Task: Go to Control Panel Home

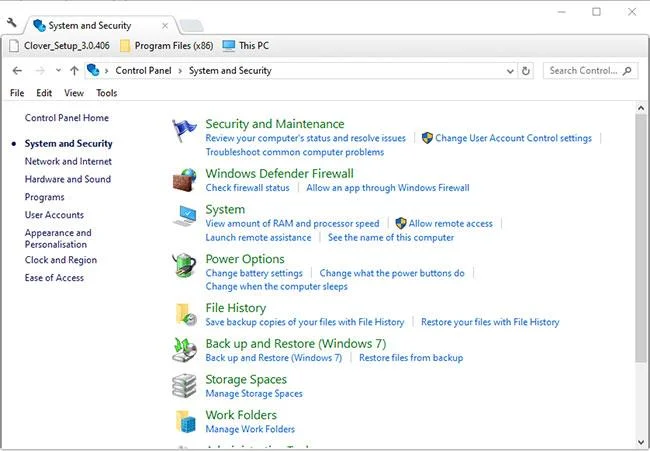Action: pyautogui.click(x=67, y=118)
